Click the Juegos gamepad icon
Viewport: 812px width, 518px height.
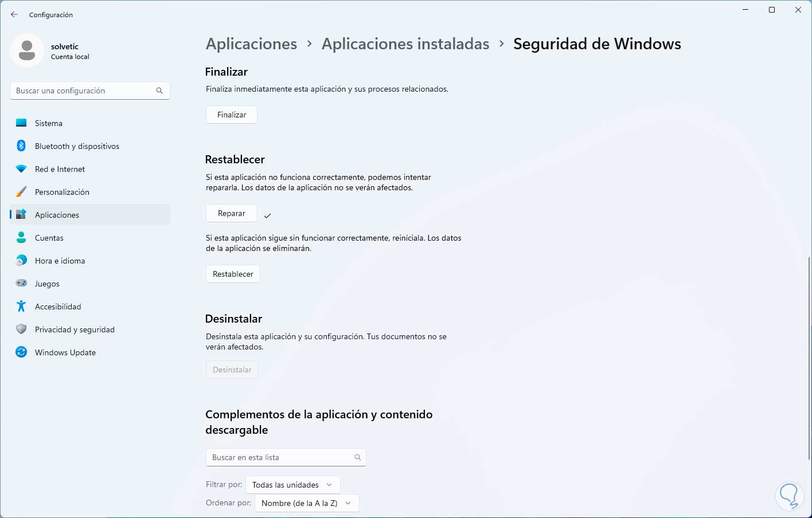point(21,284)
